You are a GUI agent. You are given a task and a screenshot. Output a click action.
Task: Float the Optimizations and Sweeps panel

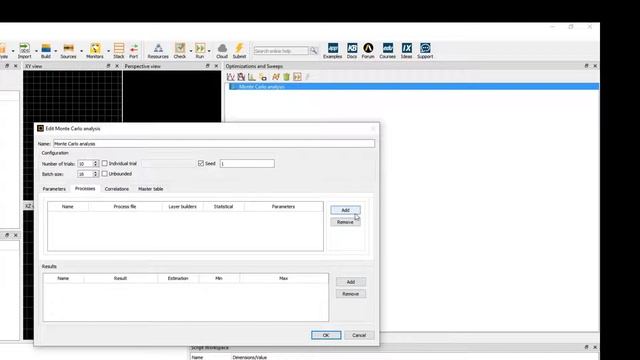587,66
